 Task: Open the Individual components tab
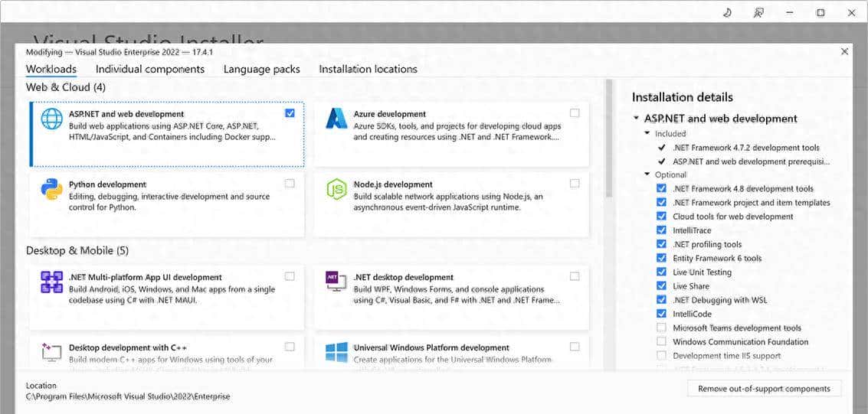coord(150,69)
